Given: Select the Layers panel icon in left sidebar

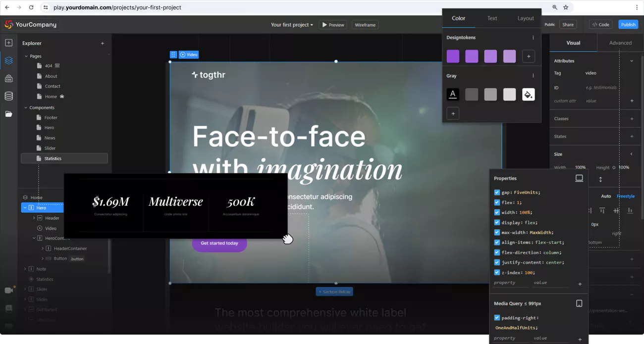Looking at the screenshot, I should tap(8, 59).
